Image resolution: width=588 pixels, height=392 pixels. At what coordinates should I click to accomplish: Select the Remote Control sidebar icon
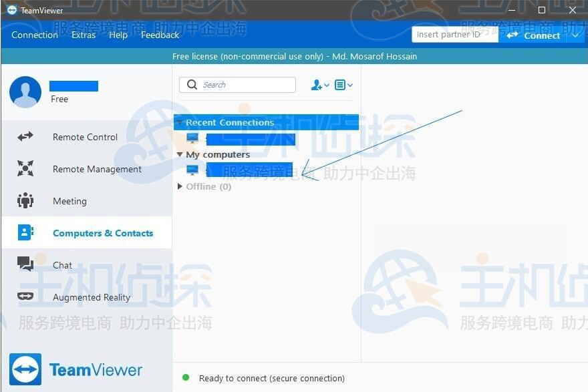point(25,137)
